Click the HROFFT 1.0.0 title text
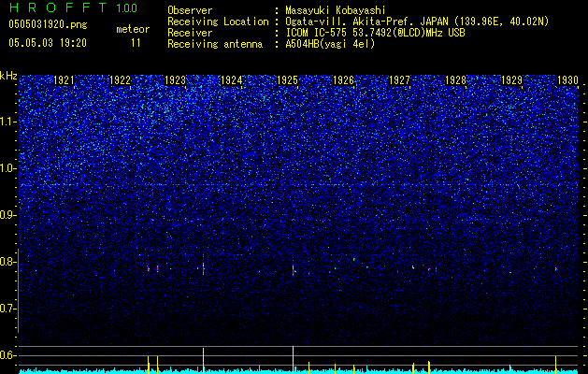Image resolution: width=588 pixels, height=374 pixels. 73,7
